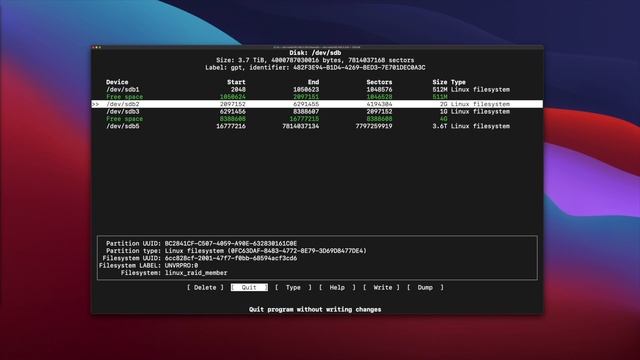This screenshot has width=640, height=360.
Task: Click the Filesystem UUID value
Action: tap(231, 258)
